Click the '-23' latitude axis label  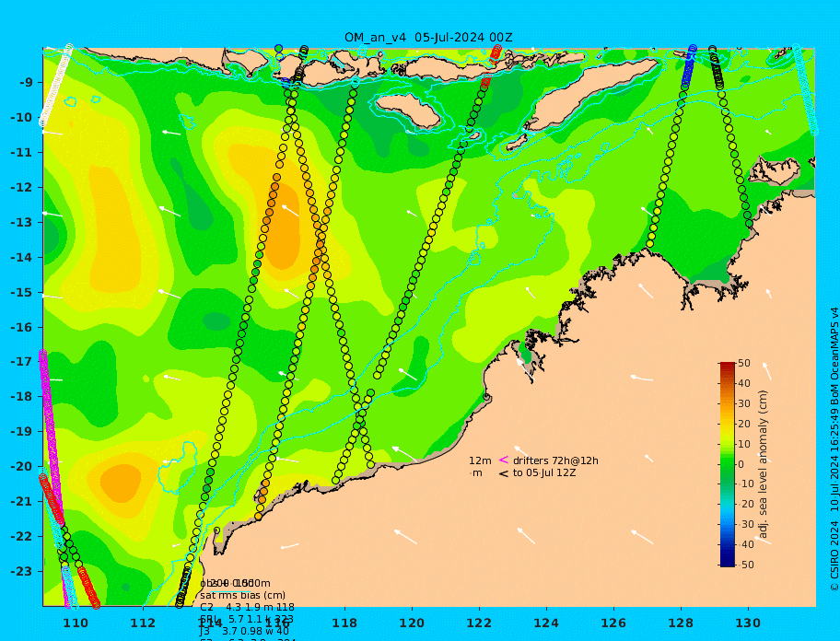point(21,571)
